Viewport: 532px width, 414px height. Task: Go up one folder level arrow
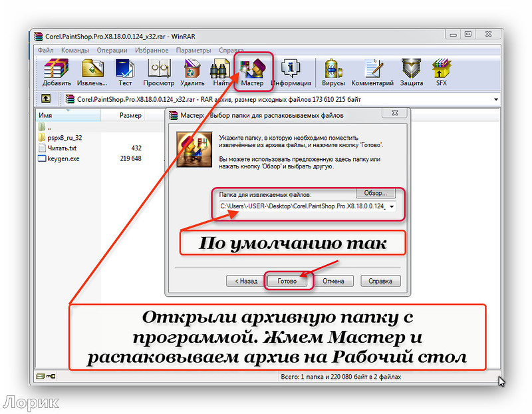[x=46, y=99]
